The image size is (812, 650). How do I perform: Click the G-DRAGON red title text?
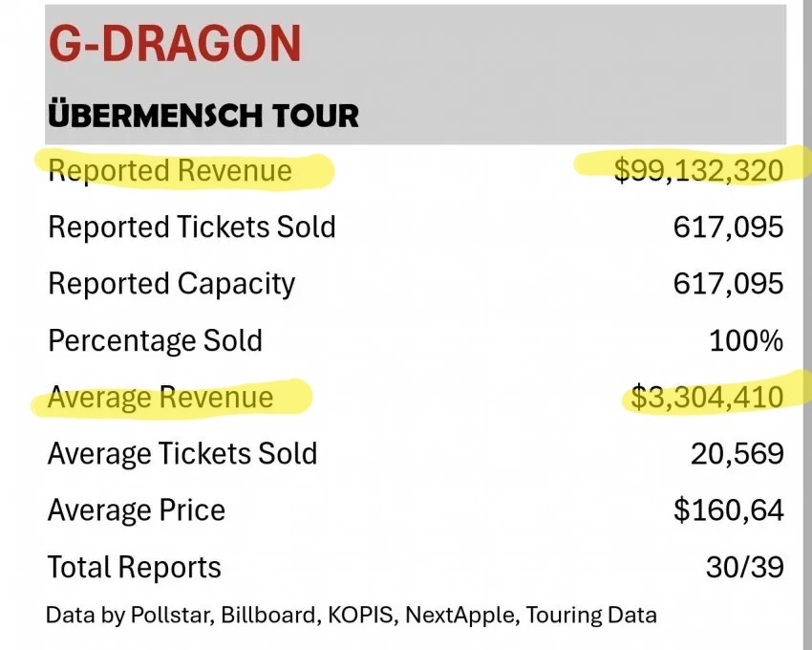pyautogui.click(x=174, y=43)
